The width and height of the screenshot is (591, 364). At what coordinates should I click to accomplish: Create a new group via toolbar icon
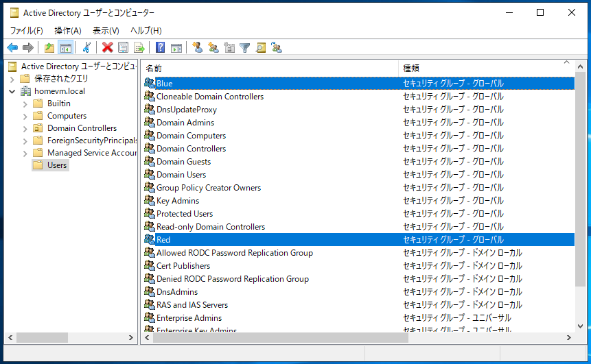tap(213, 47)
